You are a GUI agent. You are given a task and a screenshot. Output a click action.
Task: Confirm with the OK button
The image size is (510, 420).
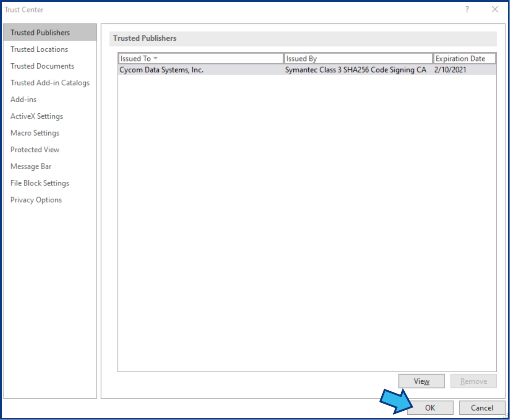[x=430, y=408]
